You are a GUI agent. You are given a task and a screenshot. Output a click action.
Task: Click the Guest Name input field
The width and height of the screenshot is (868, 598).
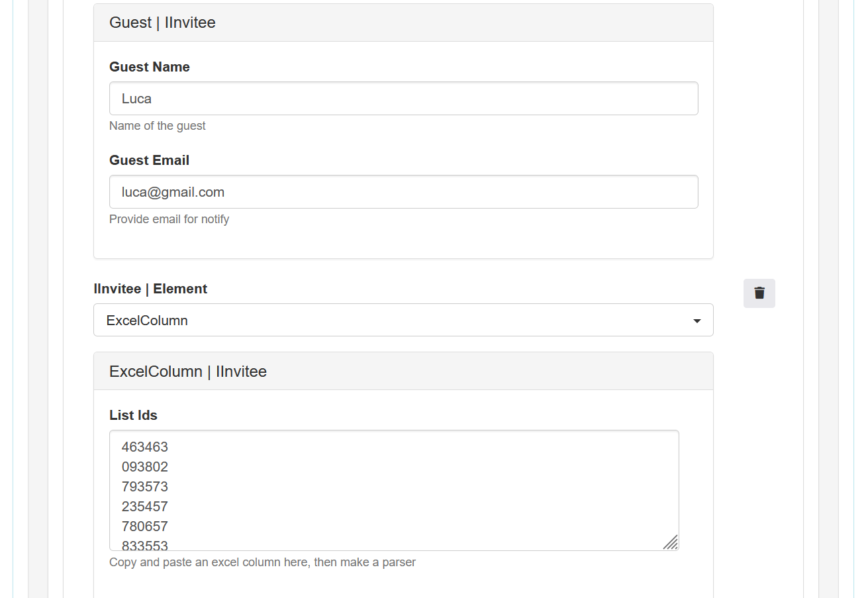pos(403,99)
